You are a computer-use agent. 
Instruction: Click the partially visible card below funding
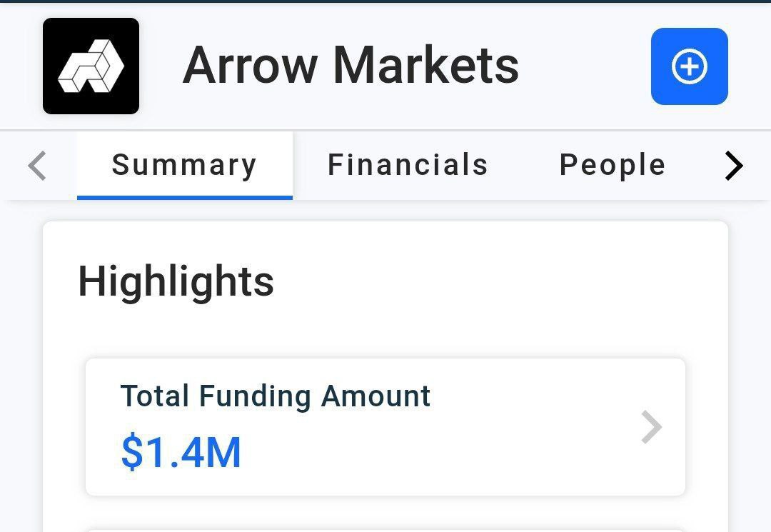[x=385, y=530]
